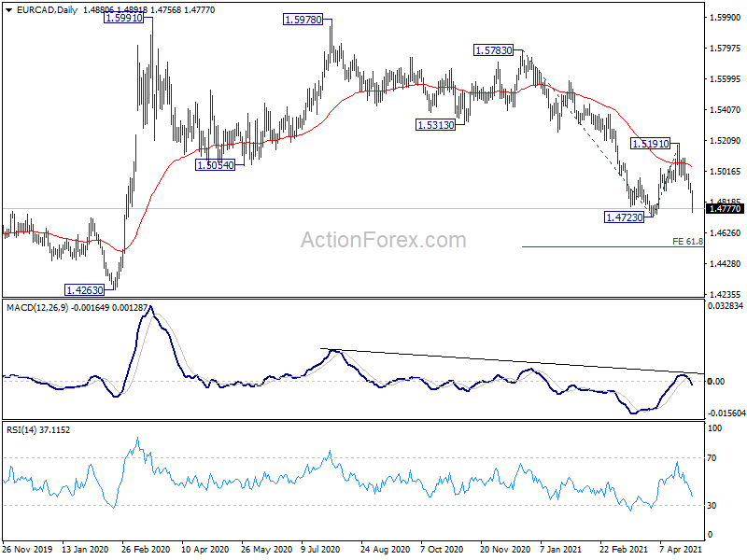Click the 1.53130 low price label
Viewport: 747px width, 560px height.
tap(435, 125)
